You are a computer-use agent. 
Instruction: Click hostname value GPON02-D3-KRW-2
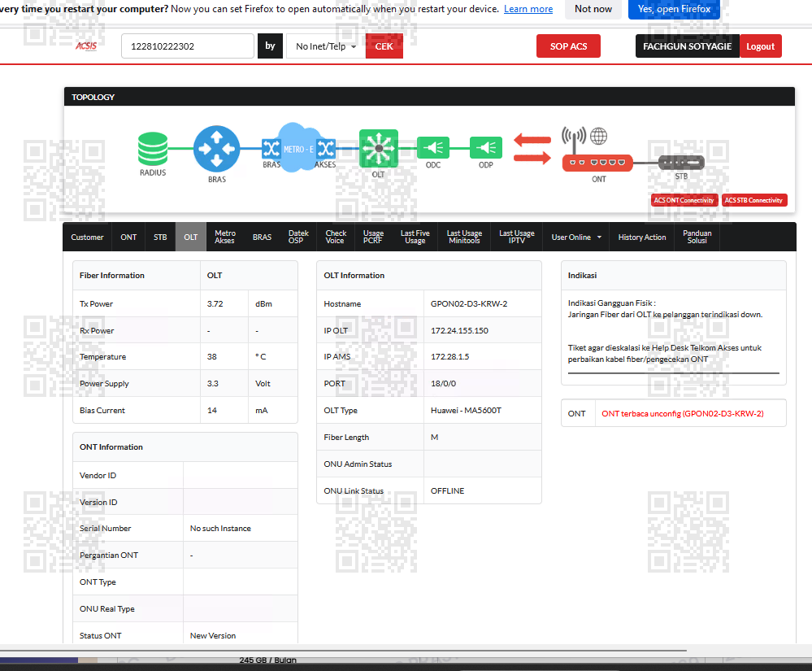click(x=469, y=303)
